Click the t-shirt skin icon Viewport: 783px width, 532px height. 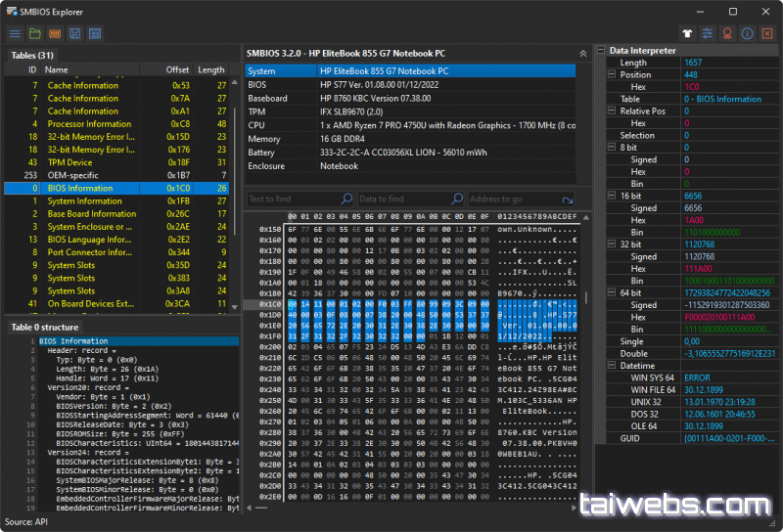688,33
